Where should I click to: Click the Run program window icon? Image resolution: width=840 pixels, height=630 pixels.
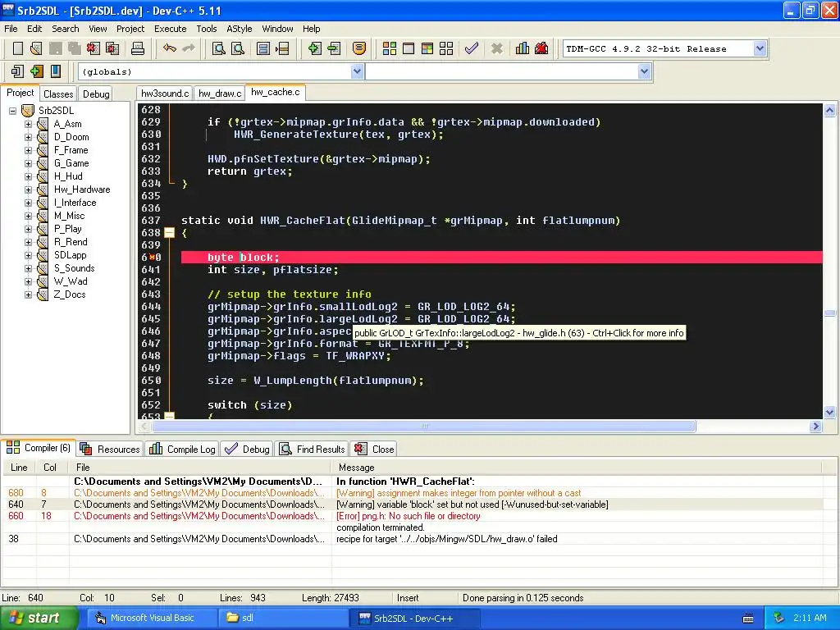click(409, 48)
